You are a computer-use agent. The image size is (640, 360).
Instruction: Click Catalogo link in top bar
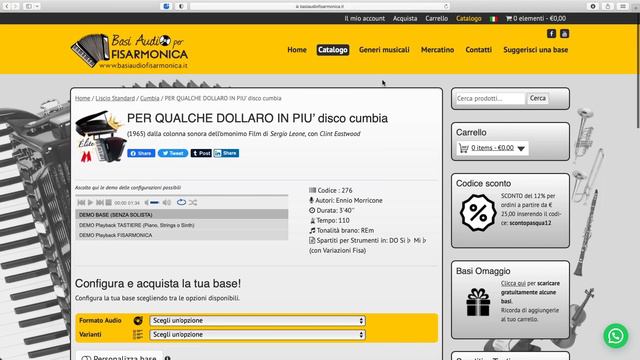tap(469, 18)
